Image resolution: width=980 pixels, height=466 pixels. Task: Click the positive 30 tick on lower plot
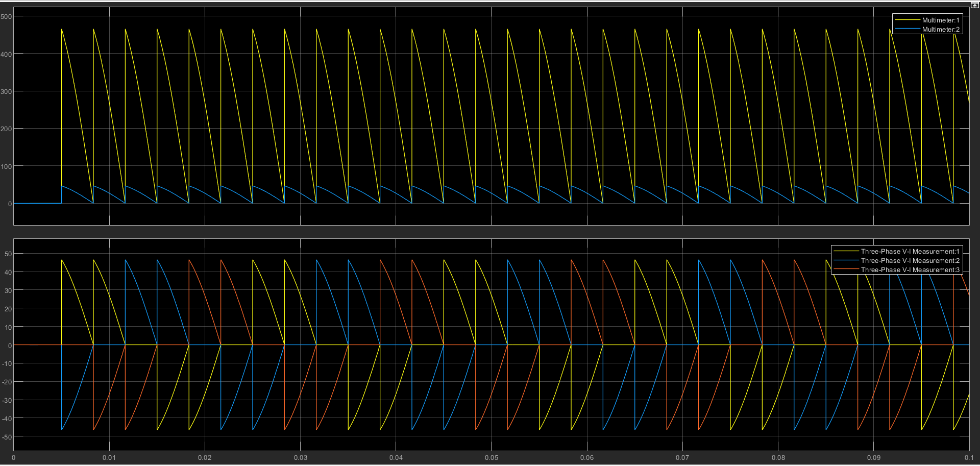(8, 290)
